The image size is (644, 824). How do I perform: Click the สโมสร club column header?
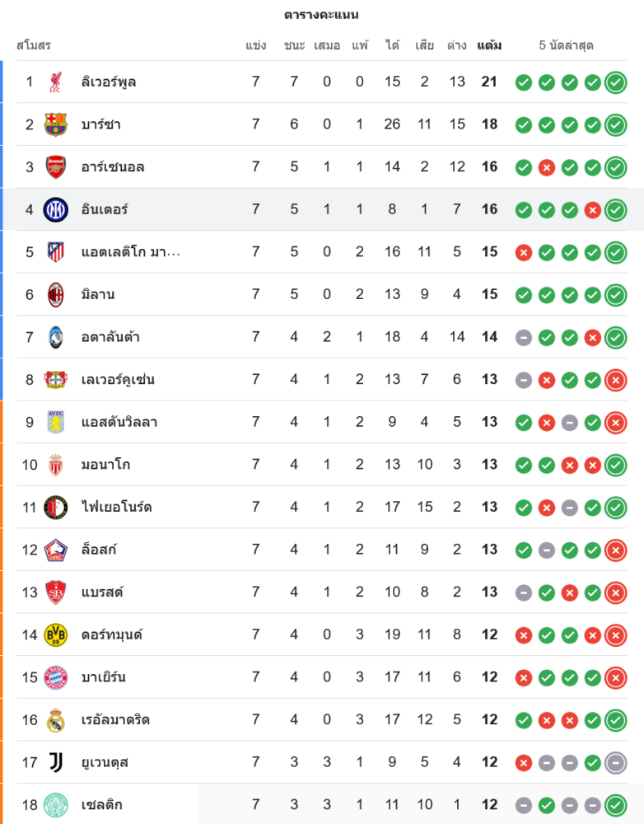pyautogui.click(x=34, y=45)
